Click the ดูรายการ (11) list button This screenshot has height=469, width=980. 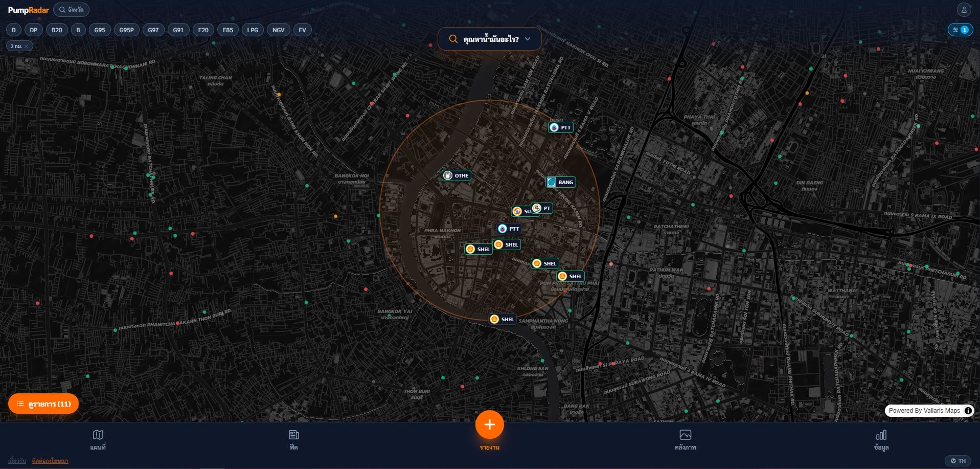click(x=43, y=404)
